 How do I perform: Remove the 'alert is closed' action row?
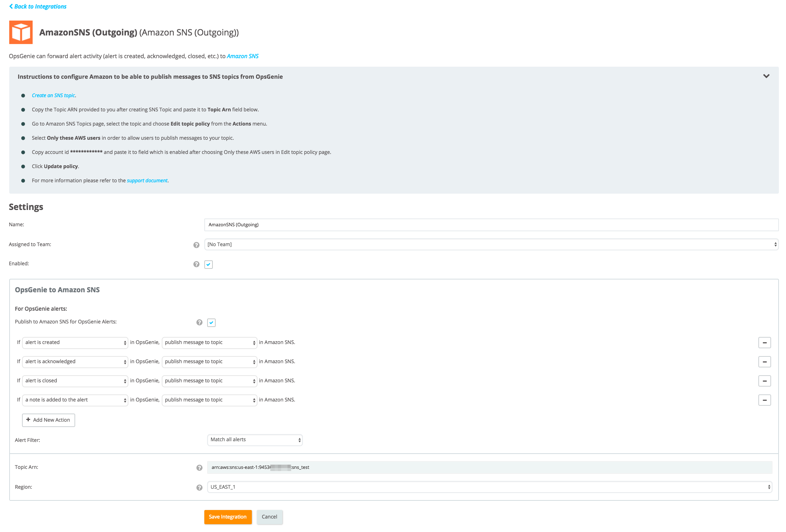tap(764, 381)
